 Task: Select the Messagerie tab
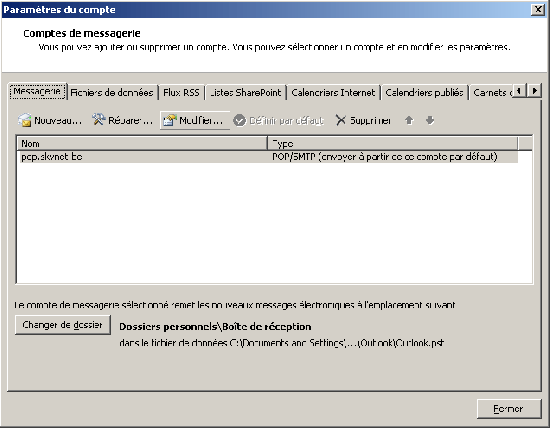[x=37, y=92]
